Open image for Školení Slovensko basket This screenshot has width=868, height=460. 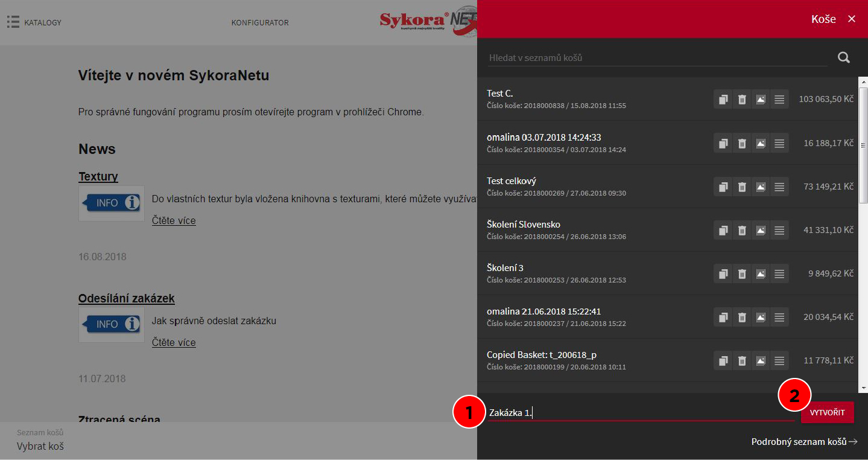pyautogui.click(x=761, y=230)
